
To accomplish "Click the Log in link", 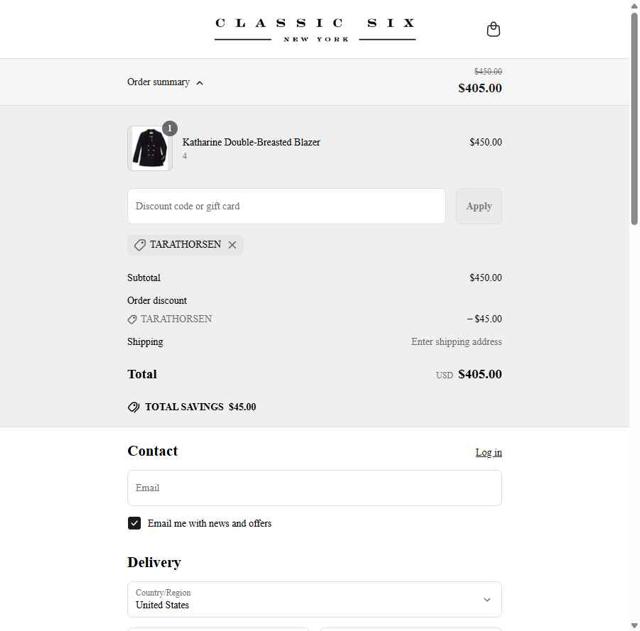I will point(488,452).
